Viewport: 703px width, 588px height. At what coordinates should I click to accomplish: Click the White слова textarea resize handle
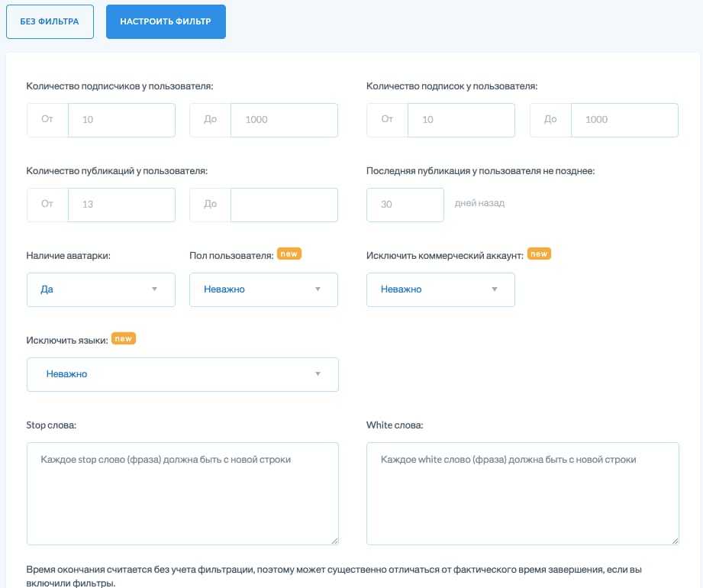coord(674,540)
